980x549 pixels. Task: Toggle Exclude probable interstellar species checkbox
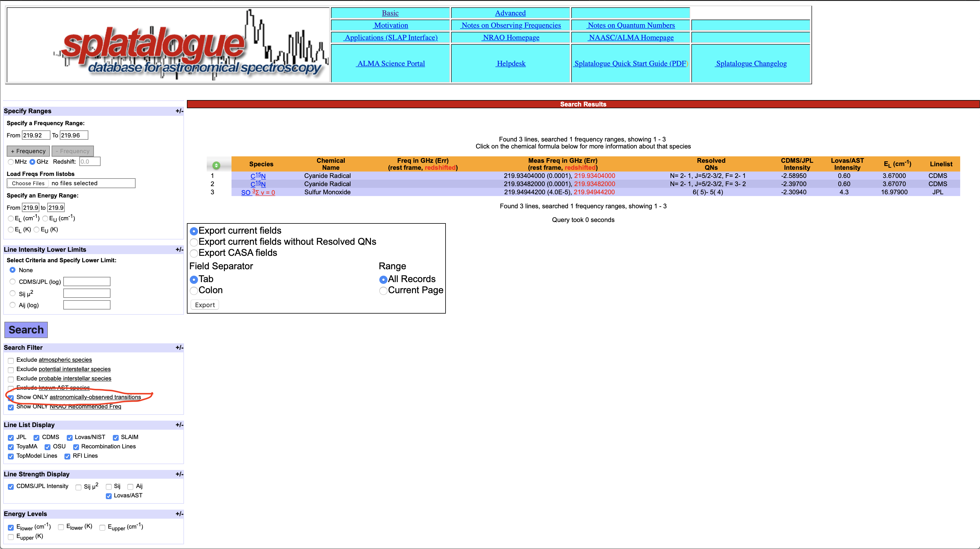pos(11,379)
